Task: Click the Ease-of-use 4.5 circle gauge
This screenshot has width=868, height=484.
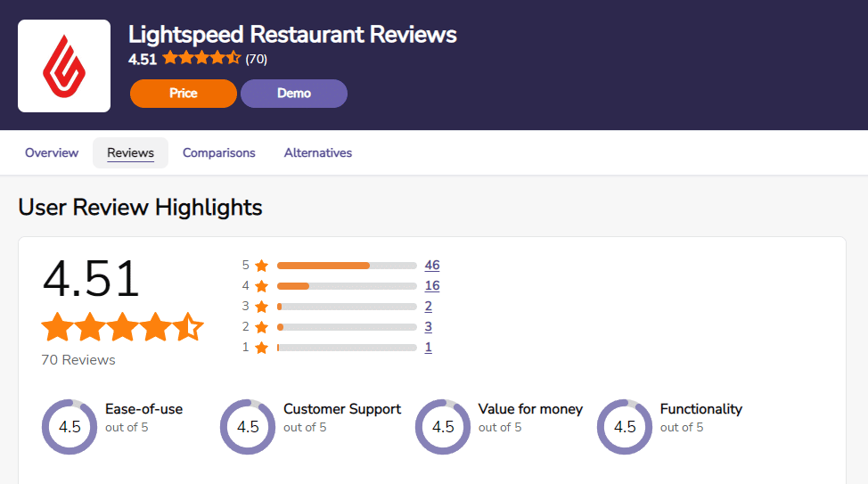Action: pyautogui.click(x=70, y=427)
